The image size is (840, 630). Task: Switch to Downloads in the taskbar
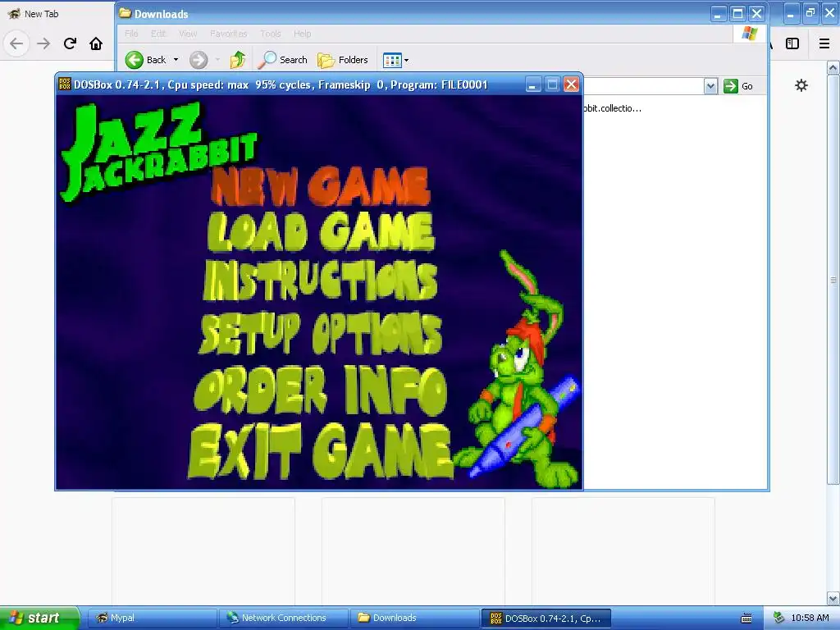tap(414, 618)
